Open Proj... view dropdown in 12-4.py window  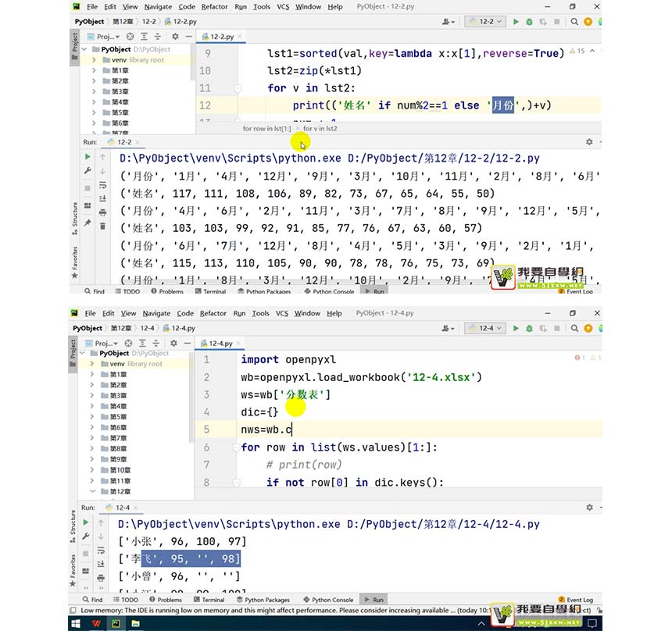click(x=102, y=343)
